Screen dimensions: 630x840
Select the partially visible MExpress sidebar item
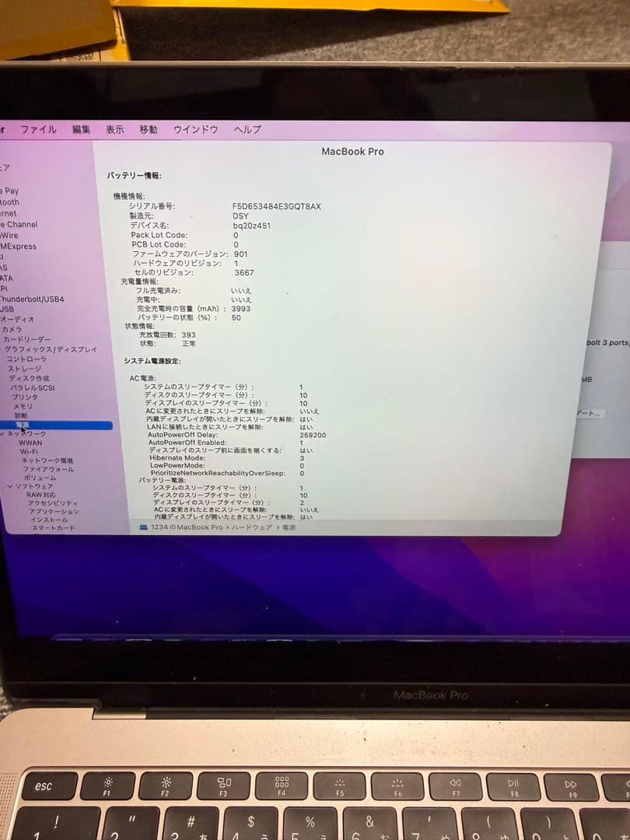click(x=18, y=247)
